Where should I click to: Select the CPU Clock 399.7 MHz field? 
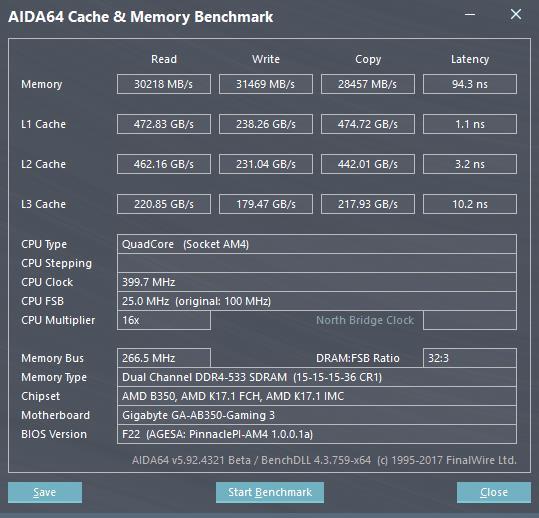click(317, 282)
